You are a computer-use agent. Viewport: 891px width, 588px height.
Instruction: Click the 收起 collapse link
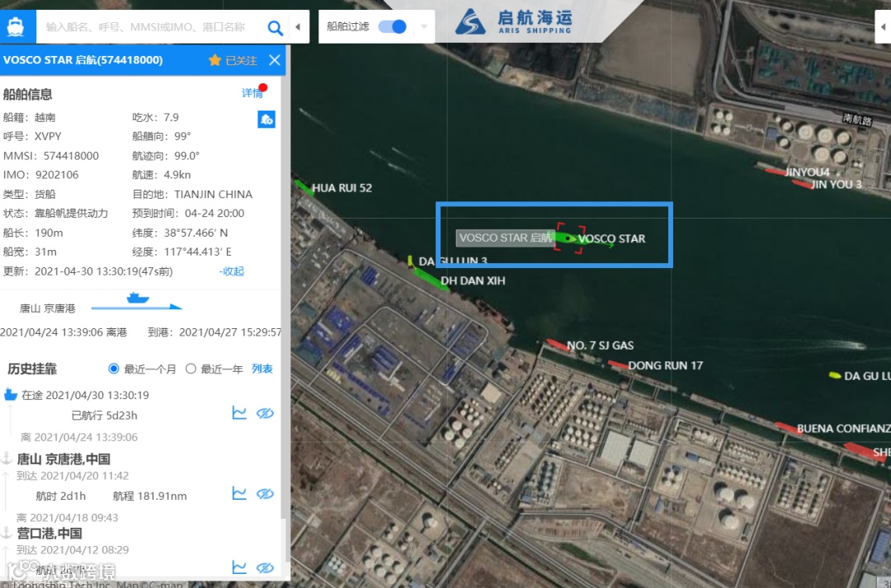(x=232, y=271)
